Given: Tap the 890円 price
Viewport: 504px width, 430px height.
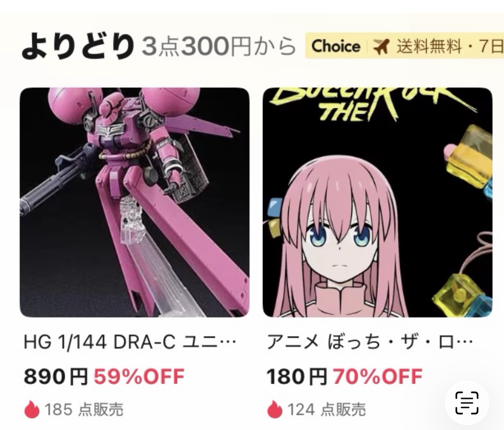Looking at the screenshot, I should 56,376.
